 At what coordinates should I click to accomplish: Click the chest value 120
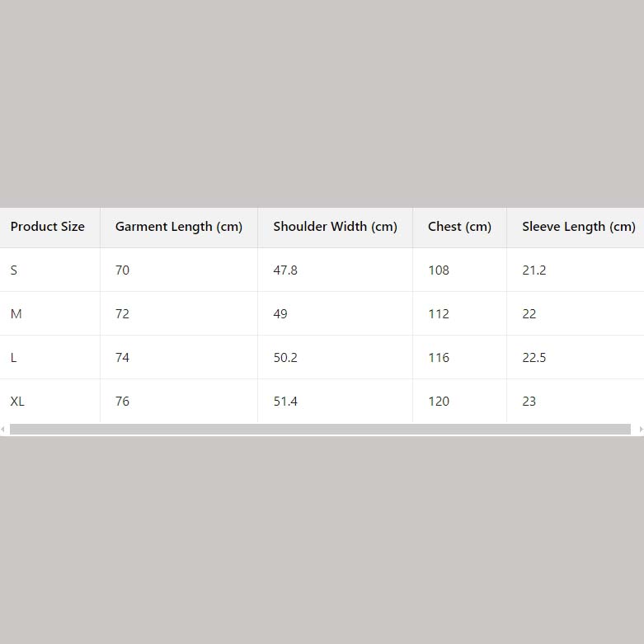point(439,402)
